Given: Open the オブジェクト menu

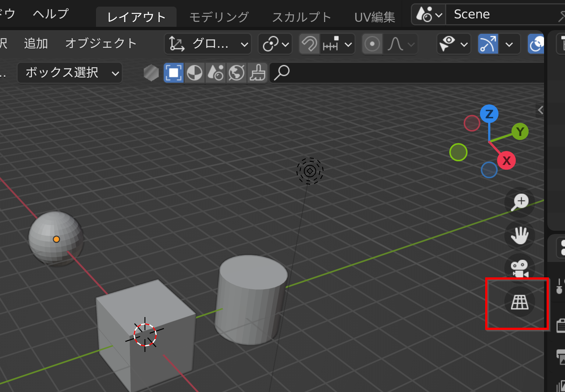Looking at the screenshot, I should coord(101,43).
